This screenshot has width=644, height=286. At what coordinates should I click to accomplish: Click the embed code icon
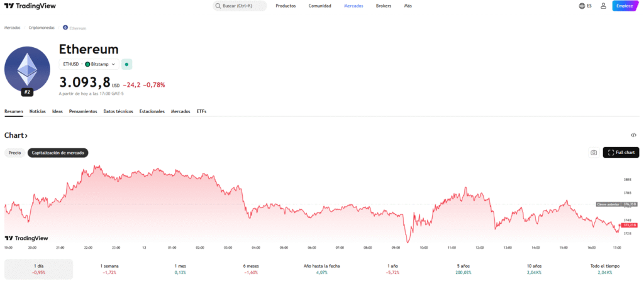[x=633, y=135]
